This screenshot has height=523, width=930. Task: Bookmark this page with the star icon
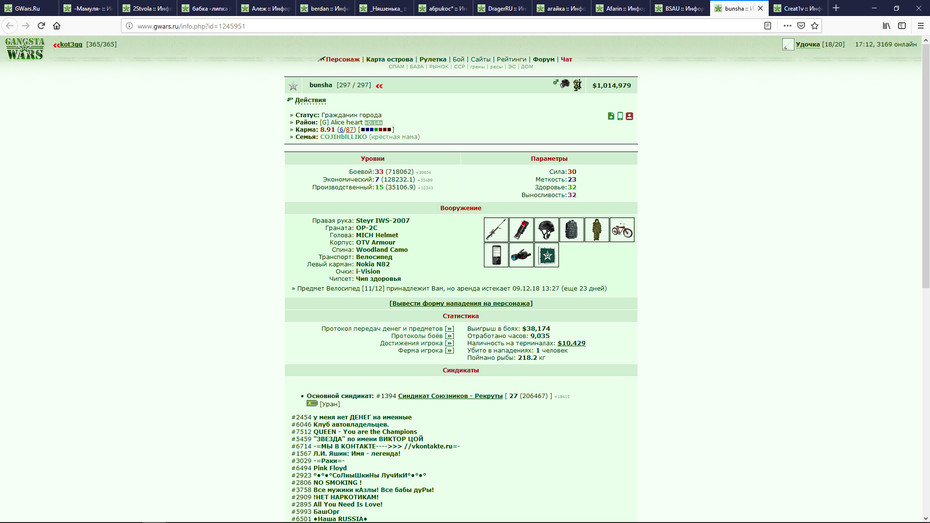pyautogui.click(x=814, y=25)
